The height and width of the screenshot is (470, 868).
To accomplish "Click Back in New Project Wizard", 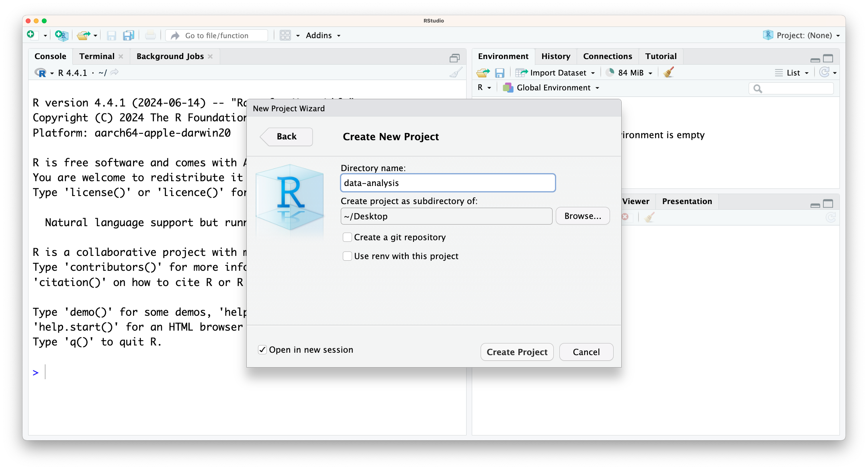I will point(286,137).
